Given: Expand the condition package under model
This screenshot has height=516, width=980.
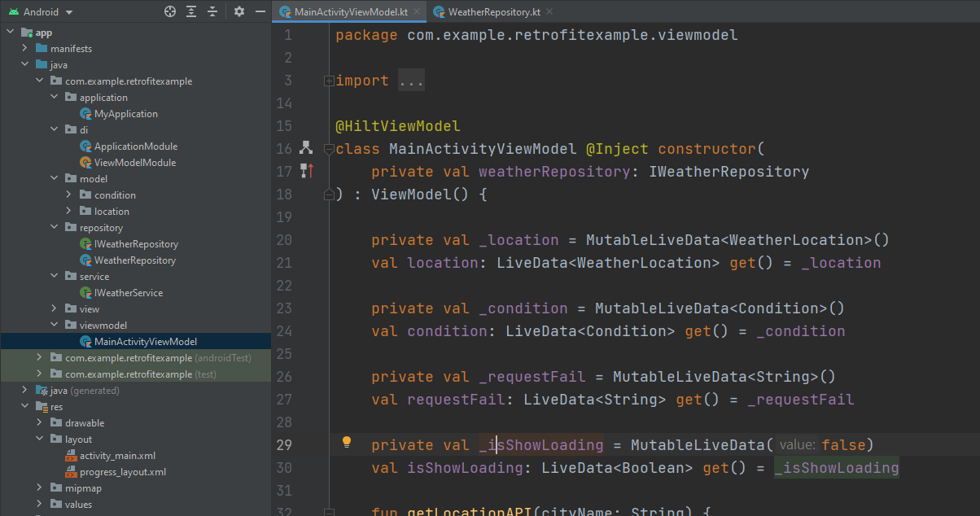Looking at the screenshot, I should coord(69,195).
